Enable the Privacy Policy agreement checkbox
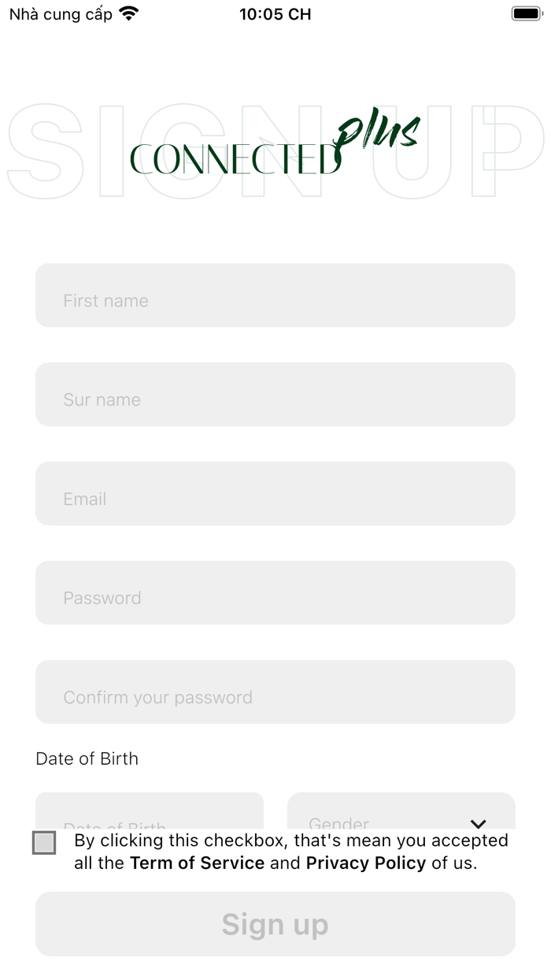Screen dimensions: 551x980 pos(45,843)
